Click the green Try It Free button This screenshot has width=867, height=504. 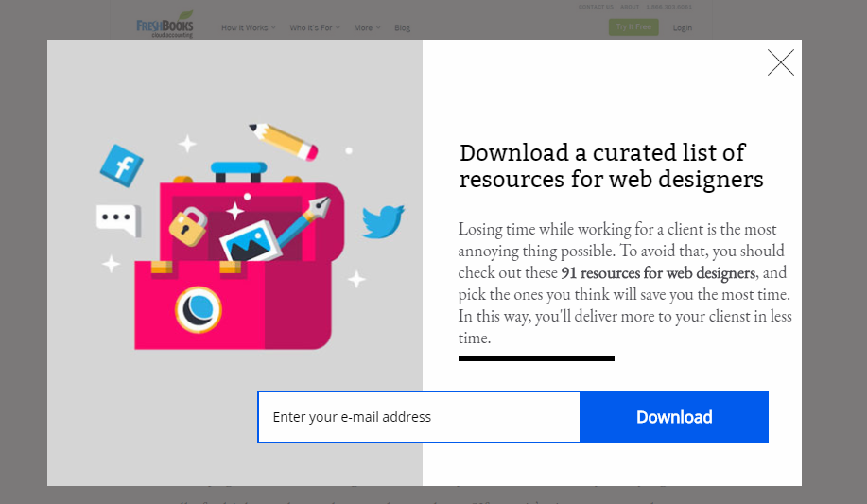coord(633,27)
